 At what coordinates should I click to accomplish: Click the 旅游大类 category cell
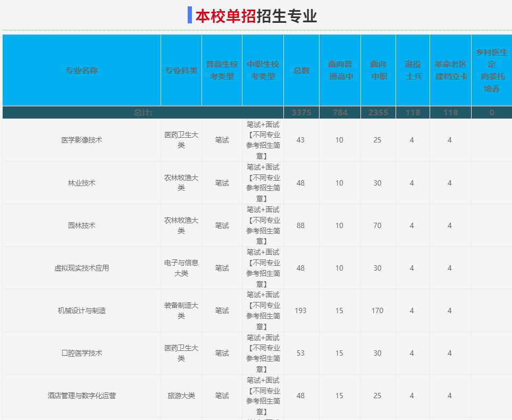tap(181, 396)
